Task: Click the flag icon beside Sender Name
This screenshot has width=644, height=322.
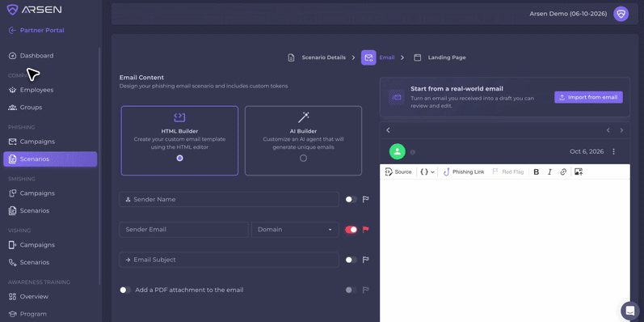Action: (365, 200)
